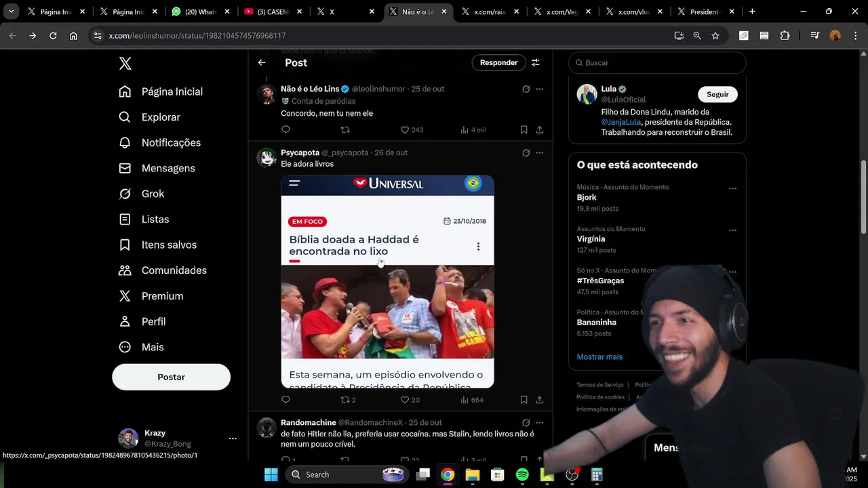Open more options for Virgínia trend
Viewport: 868px width, 488px height.
(732, 230)
